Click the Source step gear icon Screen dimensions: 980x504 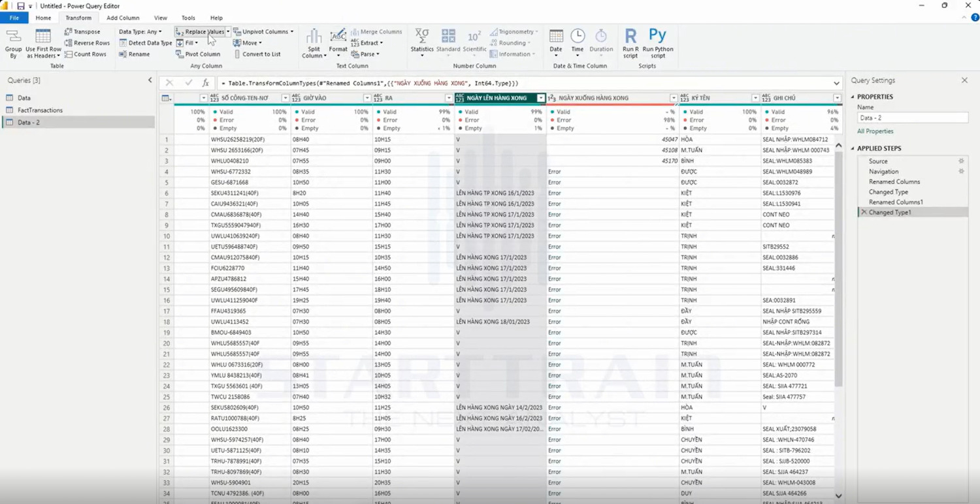click(961, 161)
